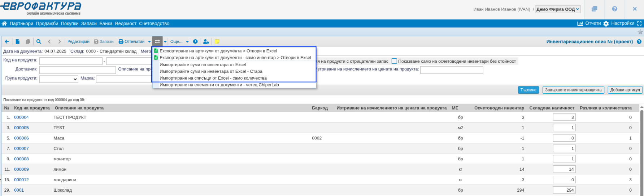Screen dimensions: 644x196
Task: Open the 'Продажби' menu
Action: pyautogui.click(x=47, y=23)
